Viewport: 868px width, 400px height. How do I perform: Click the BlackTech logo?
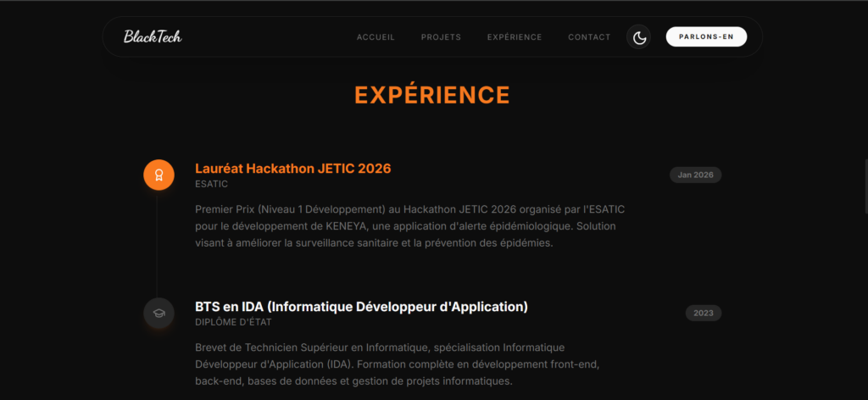click(153, 36)
